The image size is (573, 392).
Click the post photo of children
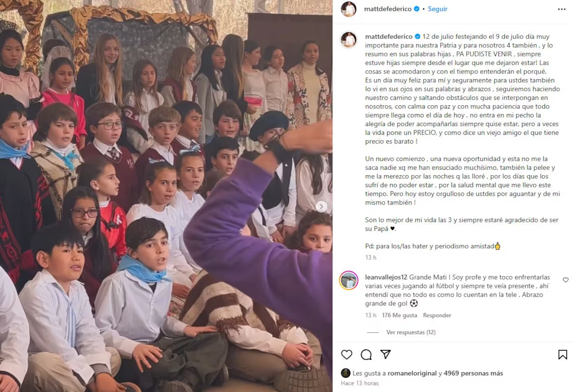tap(166, 196)
